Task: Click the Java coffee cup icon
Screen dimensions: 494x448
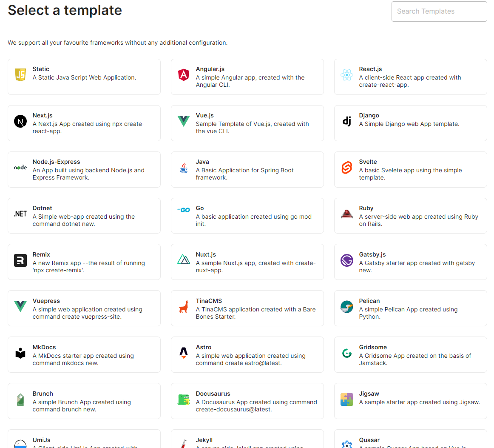Action: click(184, 168)
